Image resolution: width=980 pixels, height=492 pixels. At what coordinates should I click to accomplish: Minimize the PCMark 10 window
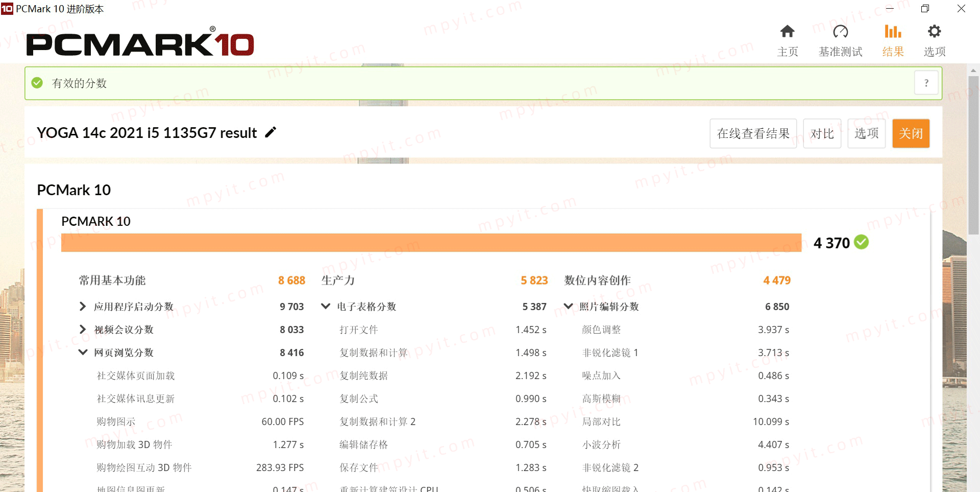coord(890,9)
